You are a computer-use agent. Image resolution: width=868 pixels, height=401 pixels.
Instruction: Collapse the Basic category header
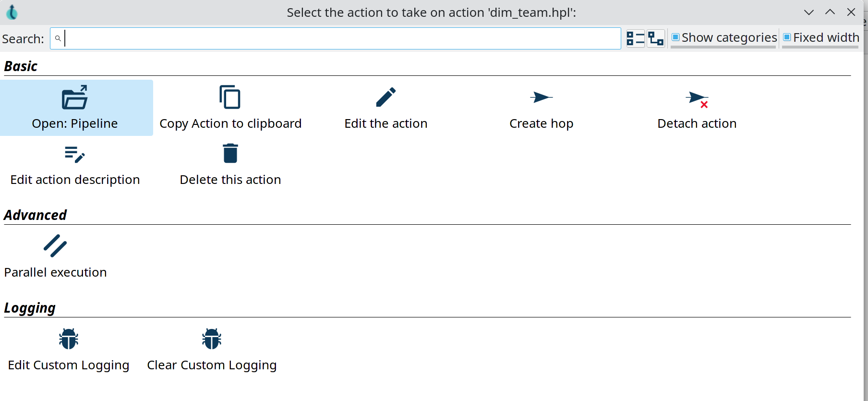[21, 66]
